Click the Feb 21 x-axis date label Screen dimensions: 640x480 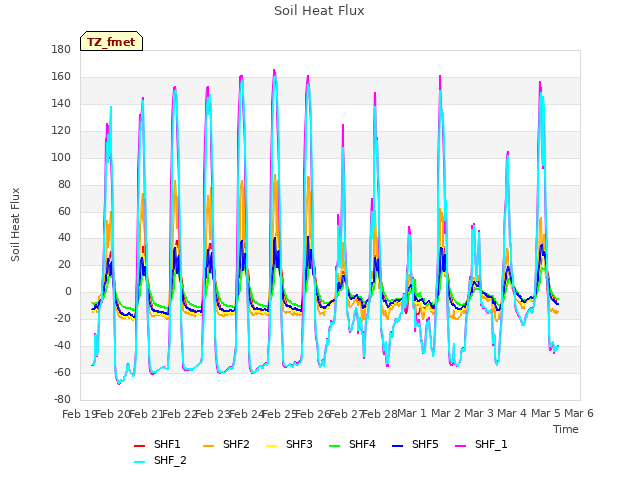147,414
